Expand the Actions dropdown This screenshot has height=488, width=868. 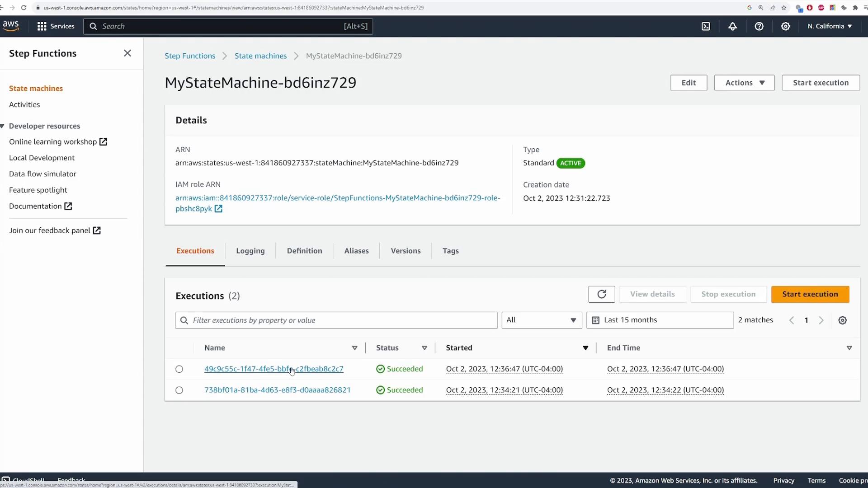(x=744, y=83)
